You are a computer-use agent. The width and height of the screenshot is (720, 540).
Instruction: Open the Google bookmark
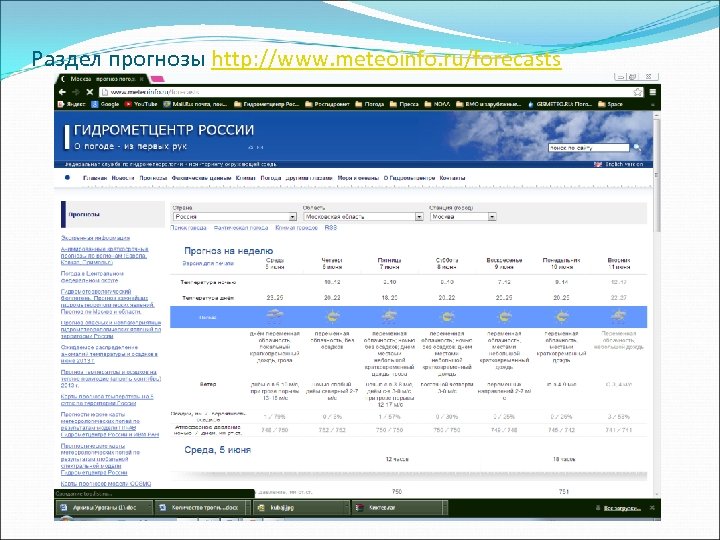pyautogui.click(x=105, y=104)
